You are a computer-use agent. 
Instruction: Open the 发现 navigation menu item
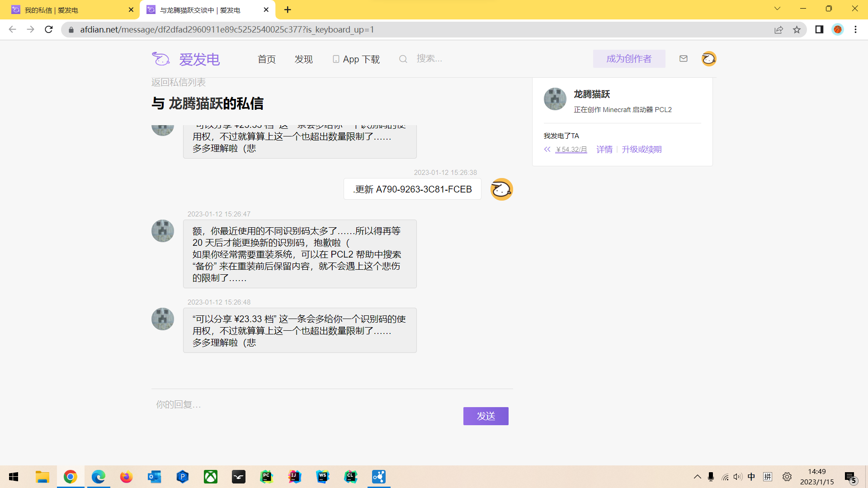[x=303, y=59]
